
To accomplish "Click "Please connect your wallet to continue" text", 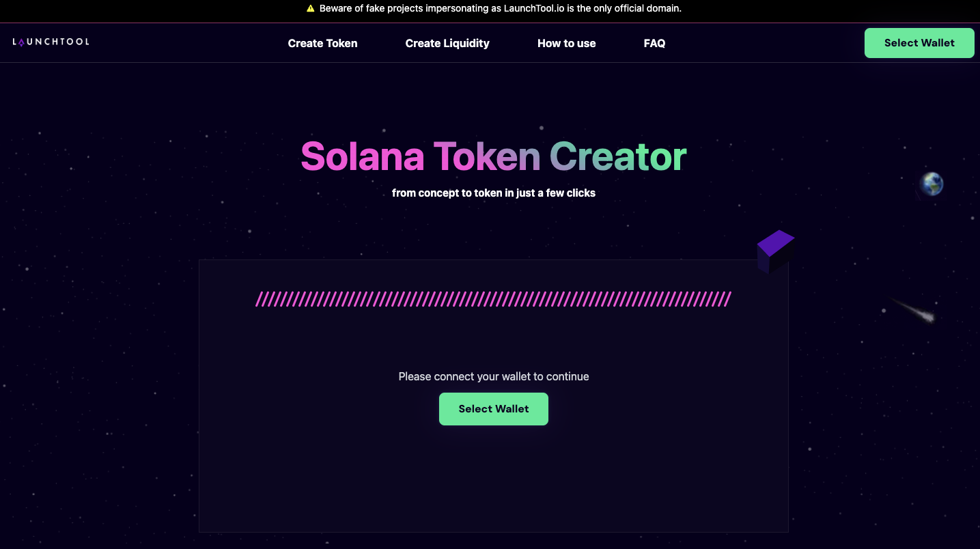I will [493, 376].
